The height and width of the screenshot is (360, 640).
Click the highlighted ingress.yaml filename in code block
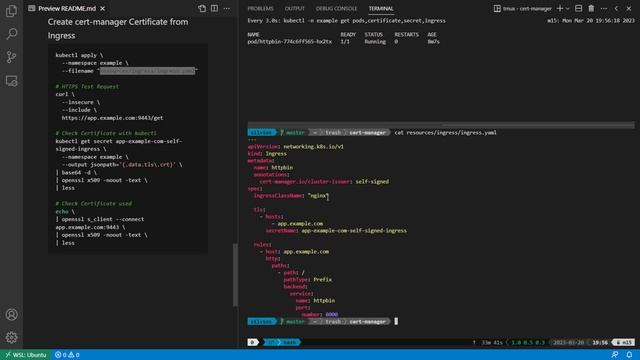(148, 71)
